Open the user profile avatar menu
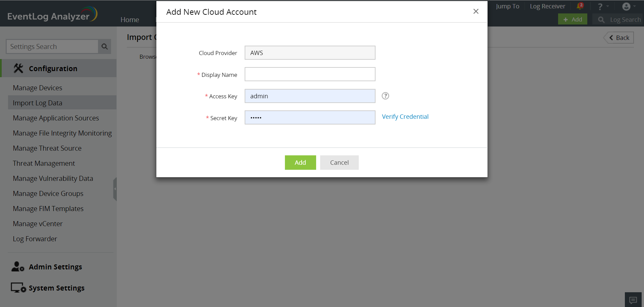 pos(626,6)
